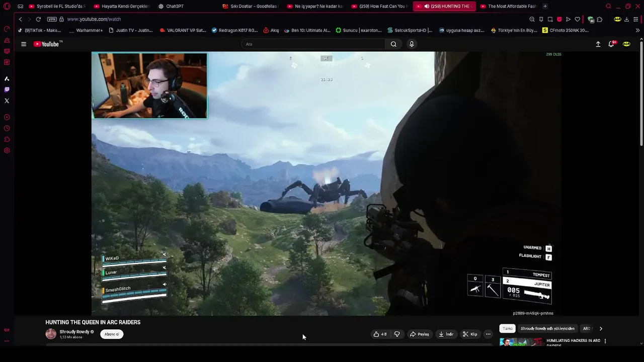Toggle the VPN badge in address bar

[52, 19]
